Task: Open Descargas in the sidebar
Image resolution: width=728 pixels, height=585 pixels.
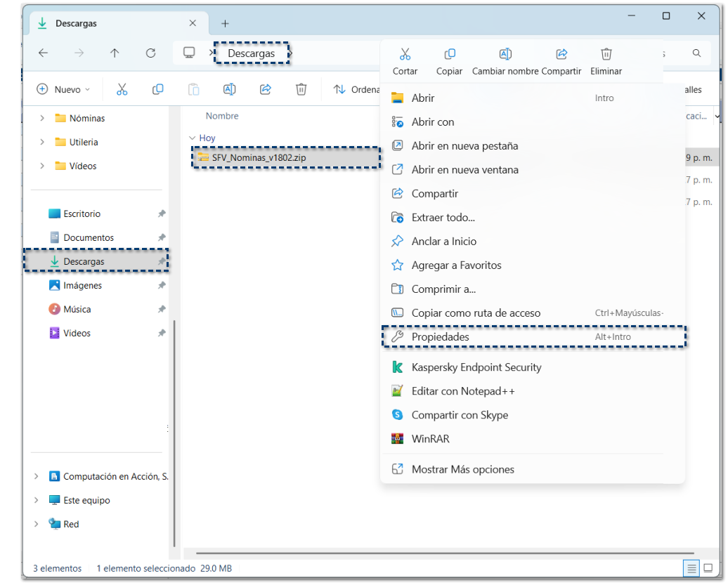Action: point(84,261)
